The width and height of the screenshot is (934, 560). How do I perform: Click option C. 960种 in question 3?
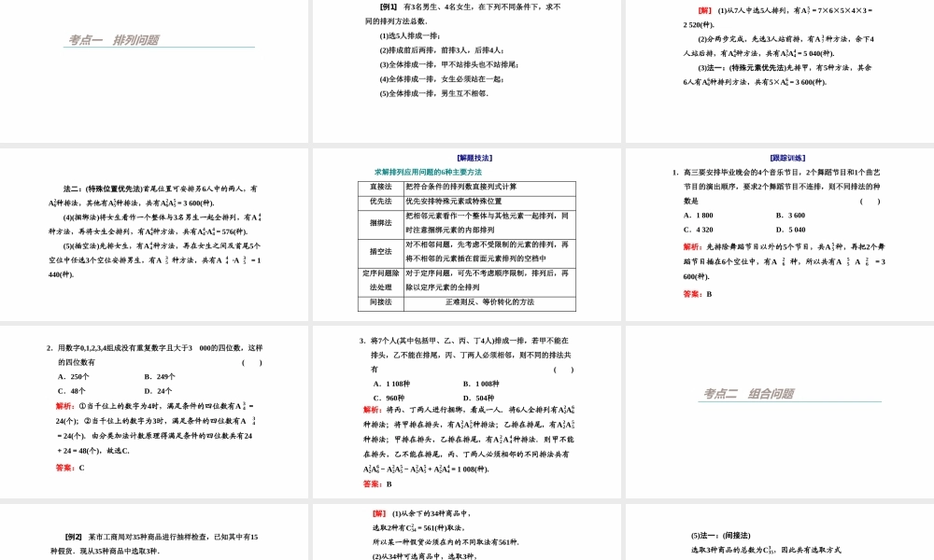(389, 399)
